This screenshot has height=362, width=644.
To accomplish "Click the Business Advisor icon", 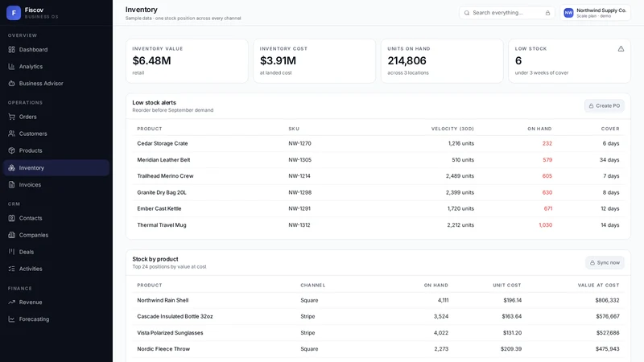I will (x=11, y=84).
